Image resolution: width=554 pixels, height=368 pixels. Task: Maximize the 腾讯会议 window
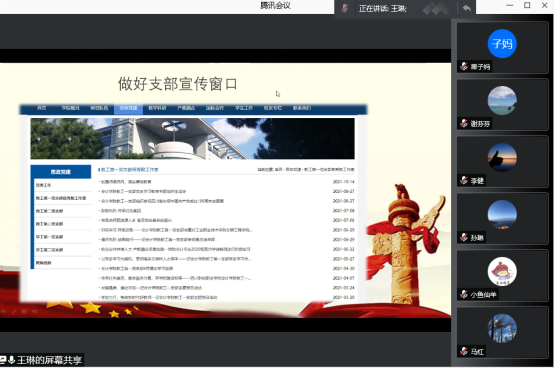pos(527,5)
